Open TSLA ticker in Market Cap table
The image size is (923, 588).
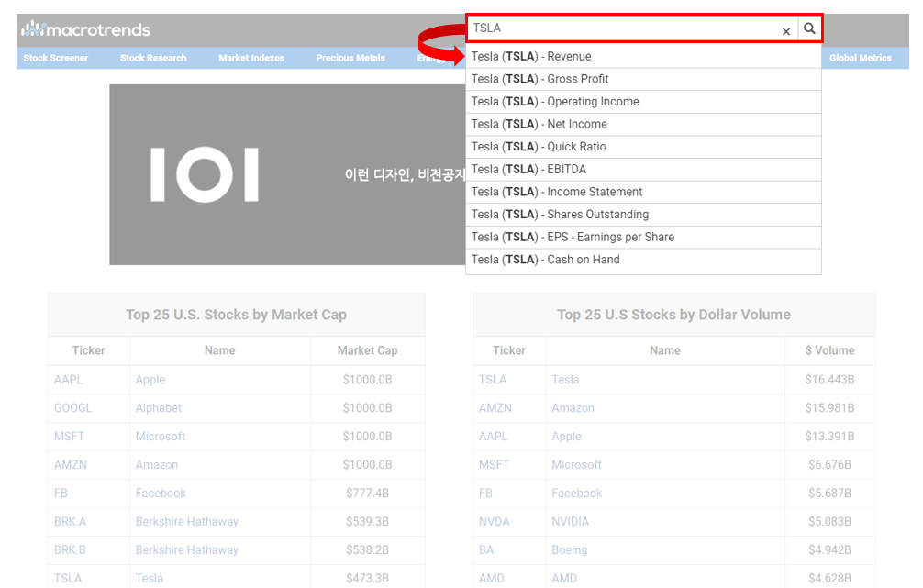pos(68,578)
